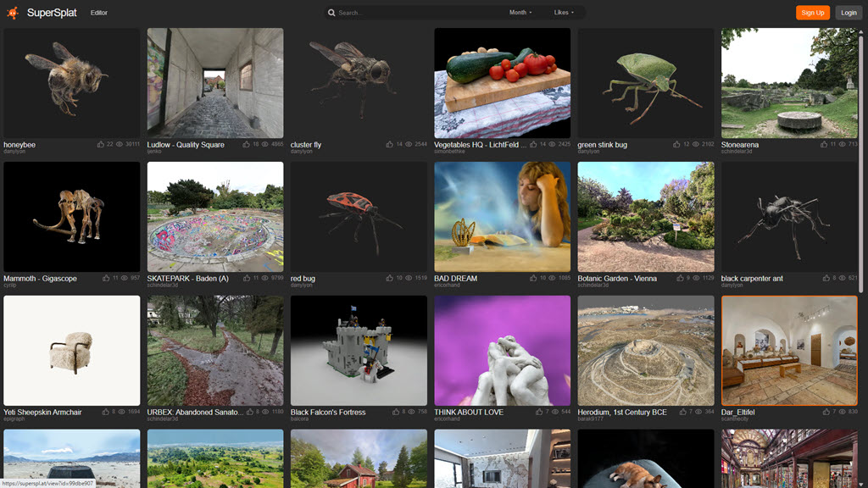Click the Sign Up button

point(812,13)
